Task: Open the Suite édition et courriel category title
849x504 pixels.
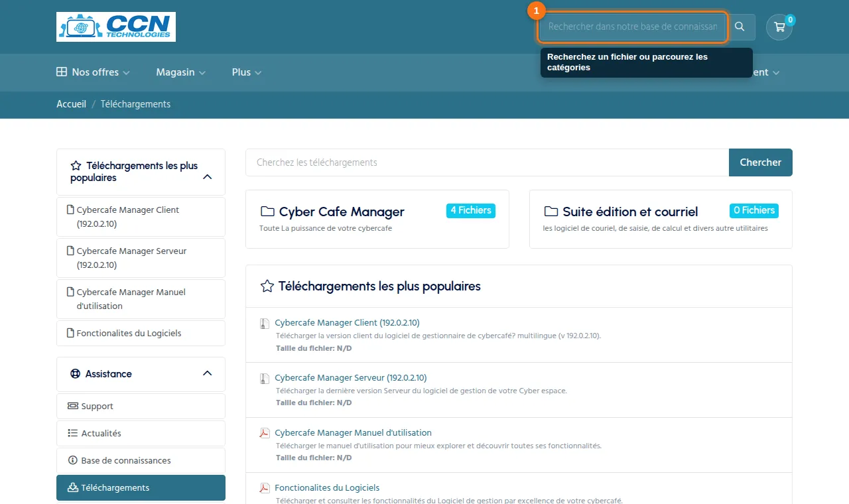Action: (630, 212)
